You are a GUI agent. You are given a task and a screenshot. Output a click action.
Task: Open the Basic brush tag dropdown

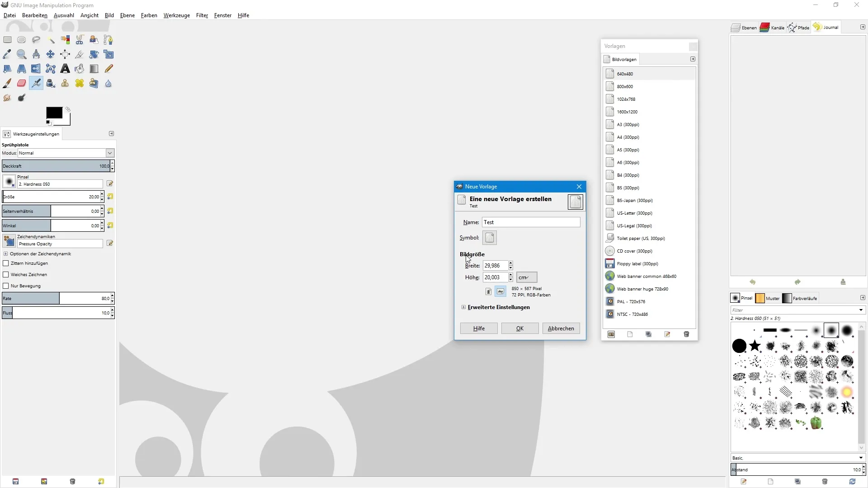click(861, 458)
